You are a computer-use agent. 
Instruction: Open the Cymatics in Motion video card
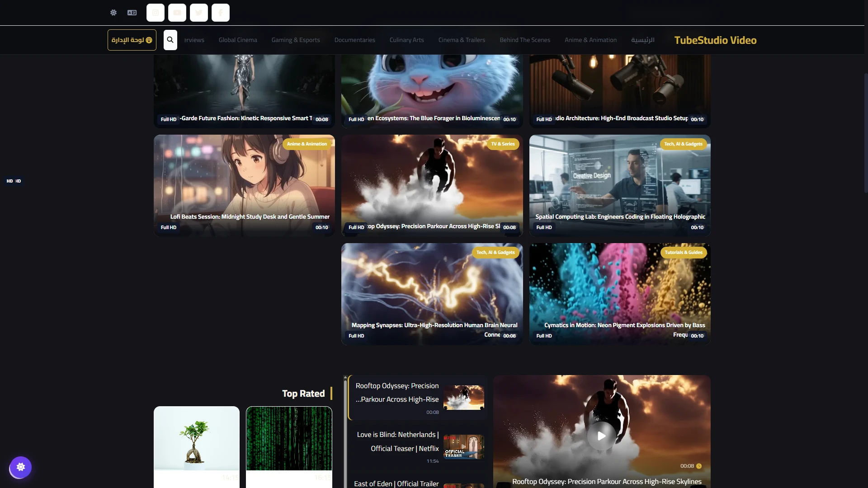pos(620,294)
